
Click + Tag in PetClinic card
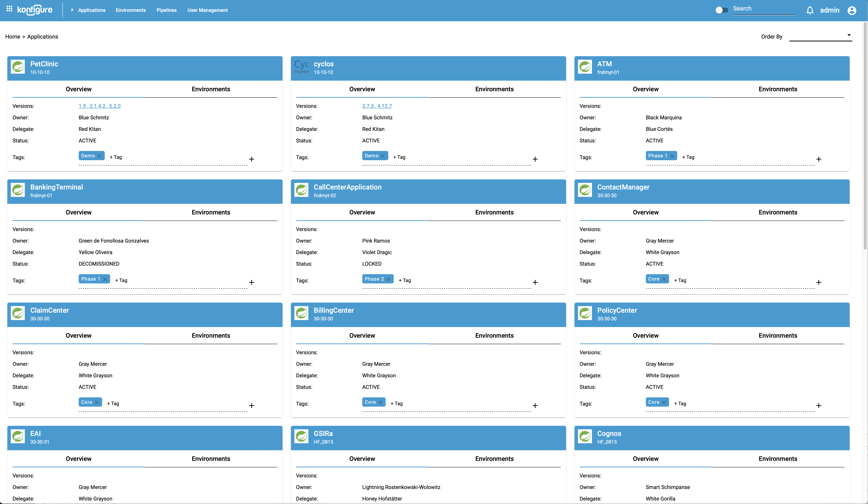[116, 157]
